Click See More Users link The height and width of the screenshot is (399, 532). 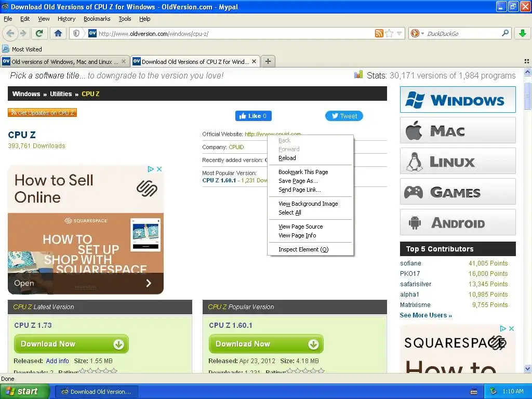pyautogui.click(x=426, y=315)
